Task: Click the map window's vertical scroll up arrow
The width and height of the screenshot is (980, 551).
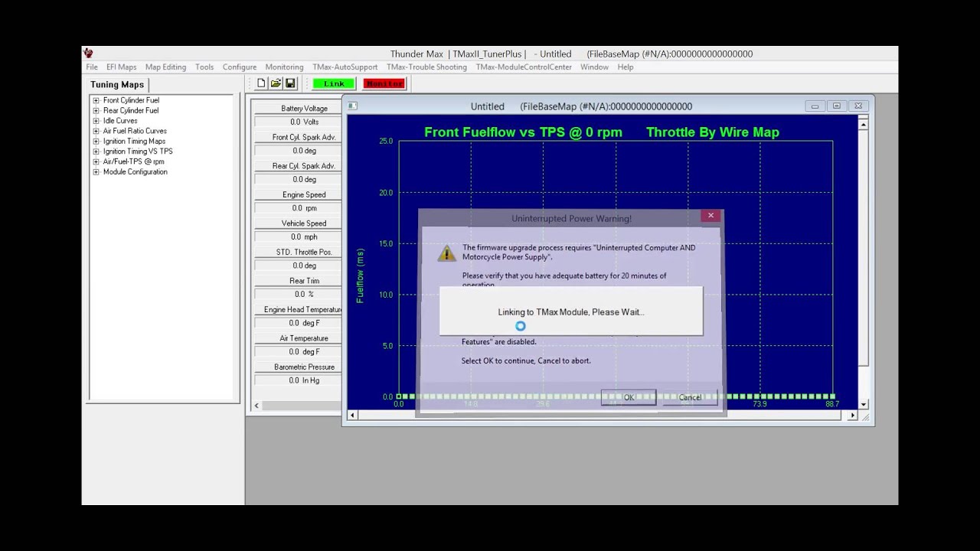Action: 864,124
